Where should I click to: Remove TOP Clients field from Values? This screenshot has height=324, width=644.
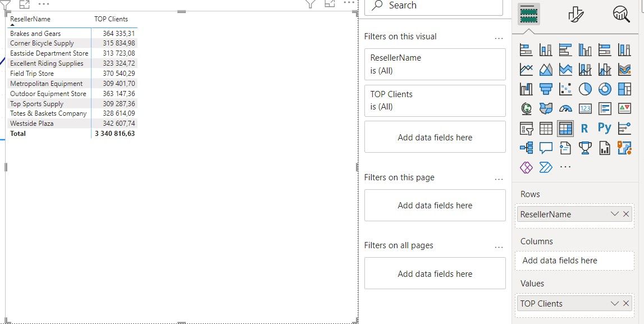click(626, 303)
